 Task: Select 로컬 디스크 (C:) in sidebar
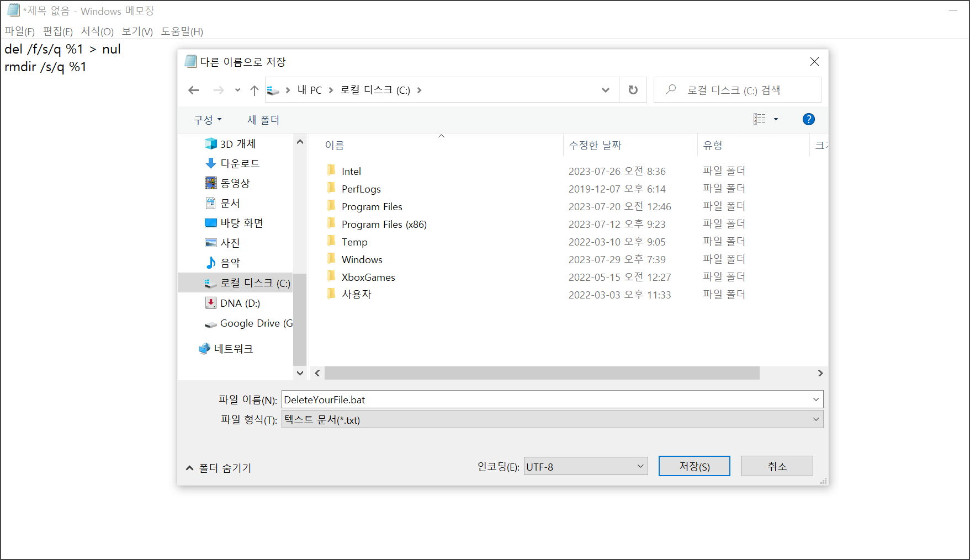tap(235, 283)
